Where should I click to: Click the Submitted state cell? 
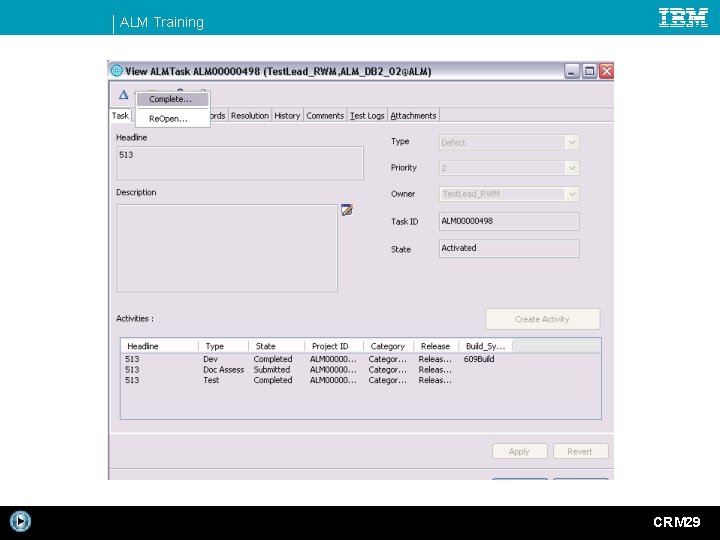coord(272,370)
